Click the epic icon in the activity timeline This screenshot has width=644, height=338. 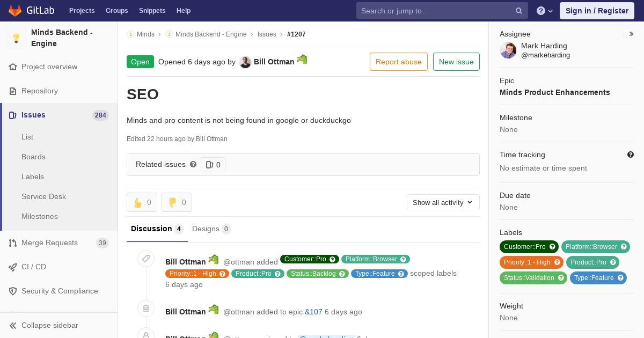coord(145,308)
